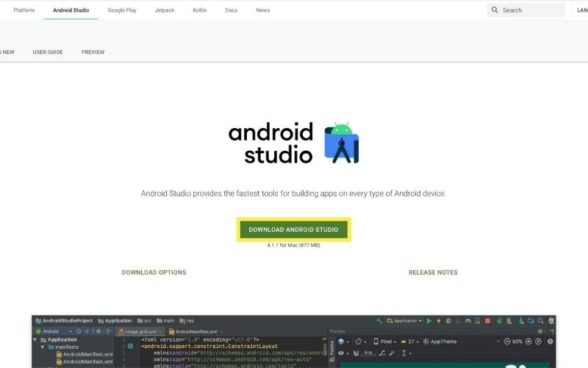This screenshot has height=368, width=588.
Task: Click the Clear Constraints icon with red x
Action: pyautogui.click(x=382, y=353)
